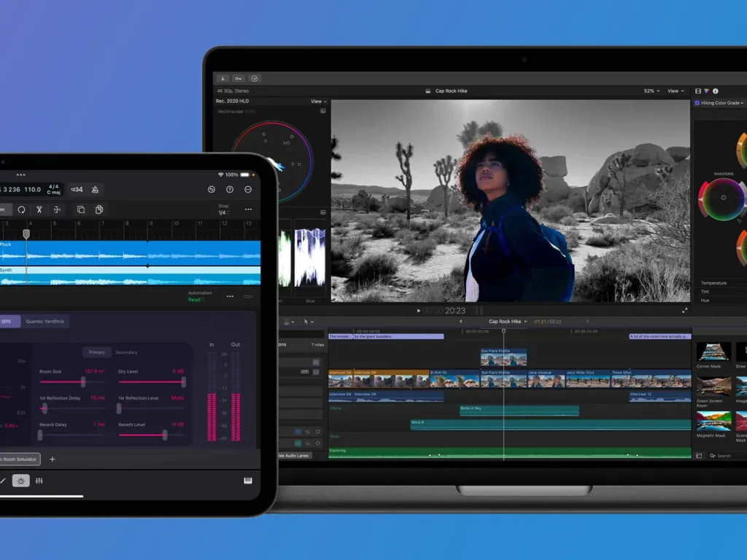The height and width of the screenshot is (560, 747).
Task: Click the Hide Audio Lanes button
Action: click(294, 456)
